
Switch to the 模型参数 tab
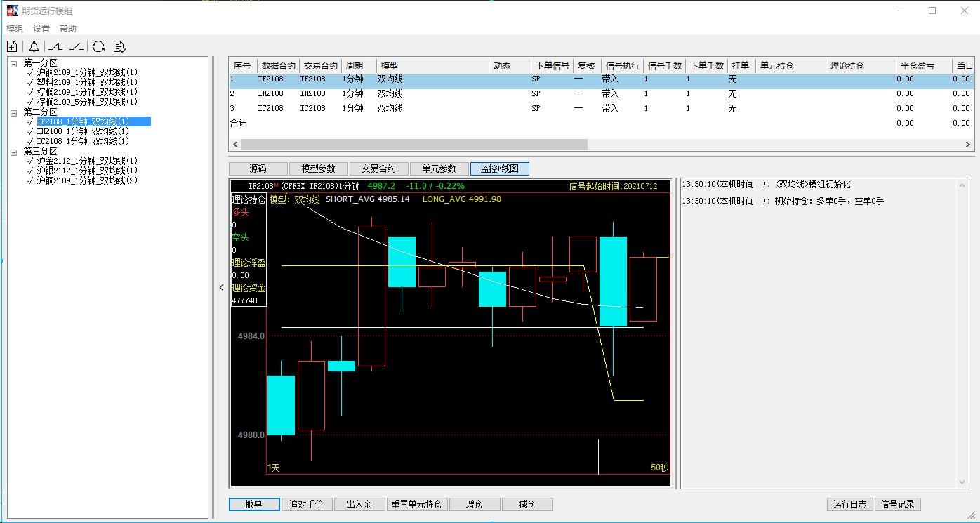click(x=319, y=168)
